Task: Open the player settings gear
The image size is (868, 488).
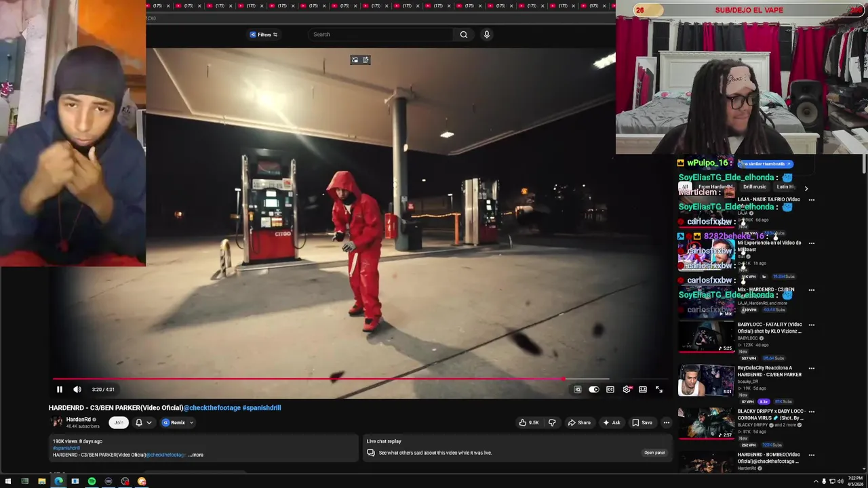Action: 627,389
